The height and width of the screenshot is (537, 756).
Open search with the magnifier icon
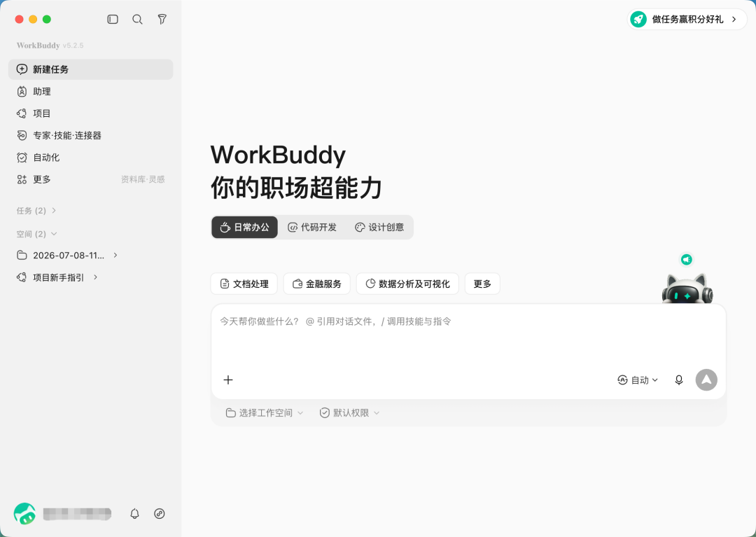click(x=137, y=20)
